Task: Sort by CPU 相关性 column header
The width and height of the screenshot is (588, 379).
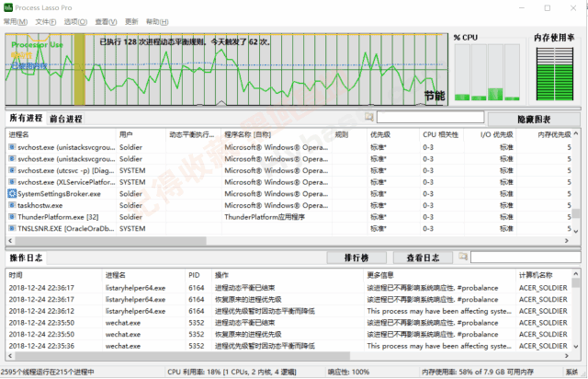Action: click(442, 134)
